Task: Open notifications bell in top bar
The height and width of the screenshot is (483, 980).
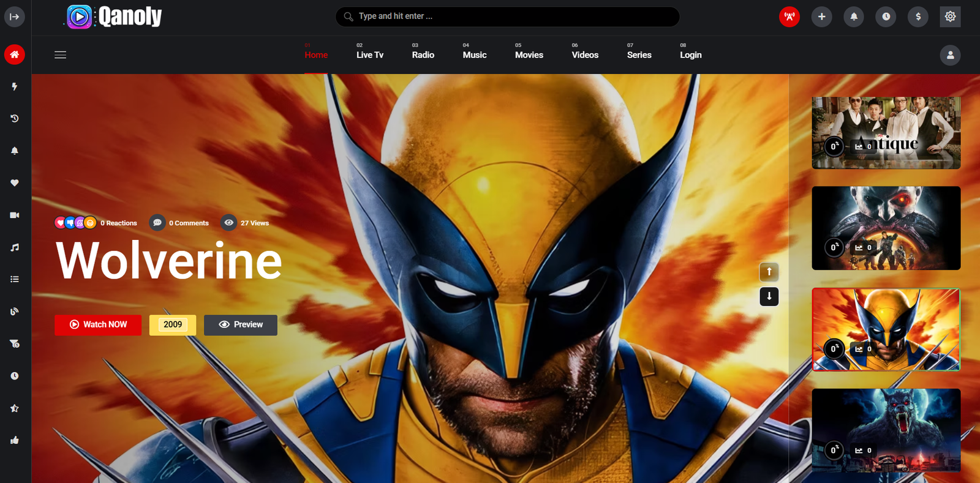Action: [x=853, y=17]
